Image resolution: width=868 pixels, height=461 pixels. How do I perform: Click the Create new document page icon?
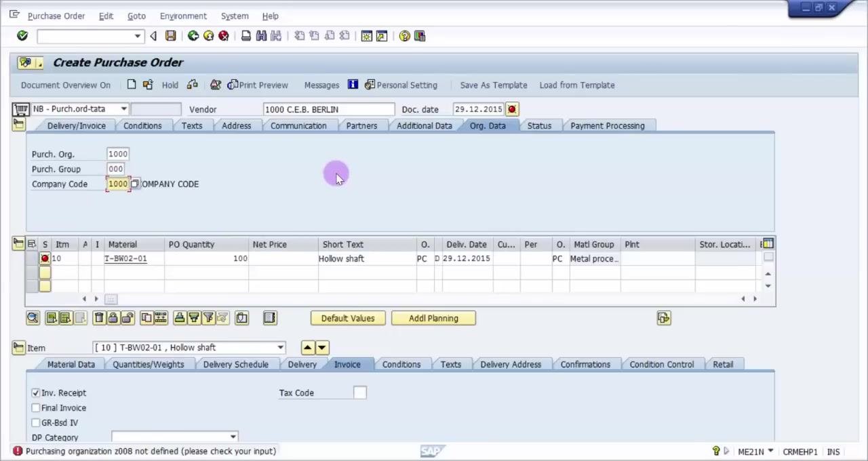pos(132,85)
